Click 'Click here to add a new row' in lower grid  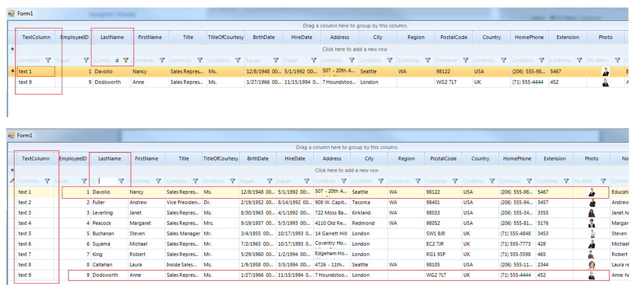[346, 170]
